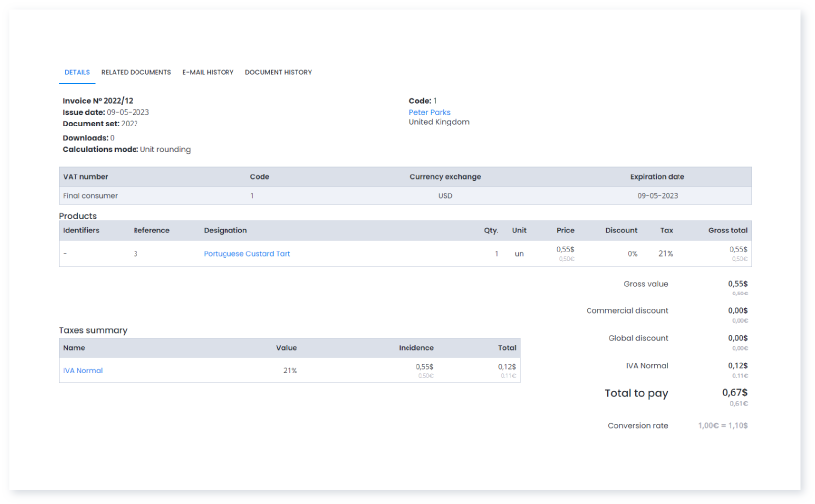Click the IVA Normal tax link
The width and height of the screenshot is (815, 504).
click(x=83, y=370)
